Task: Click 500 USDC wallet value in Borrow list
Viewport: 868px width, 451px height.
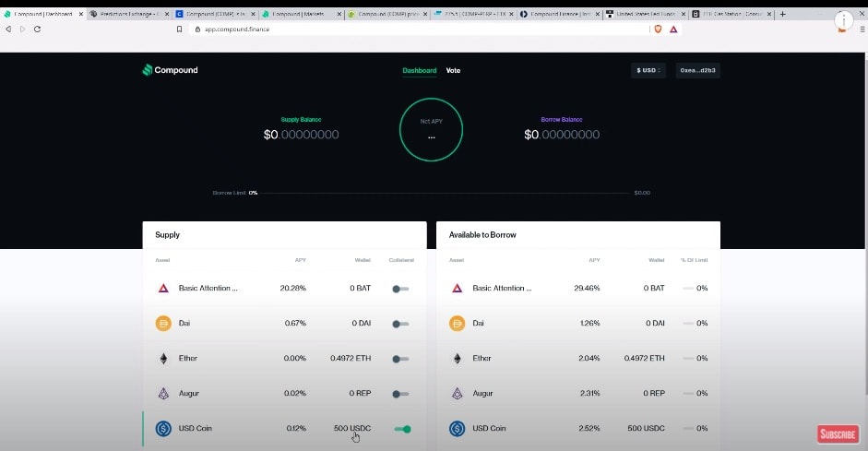Action: pyautogui.click(x=646, y=428)
